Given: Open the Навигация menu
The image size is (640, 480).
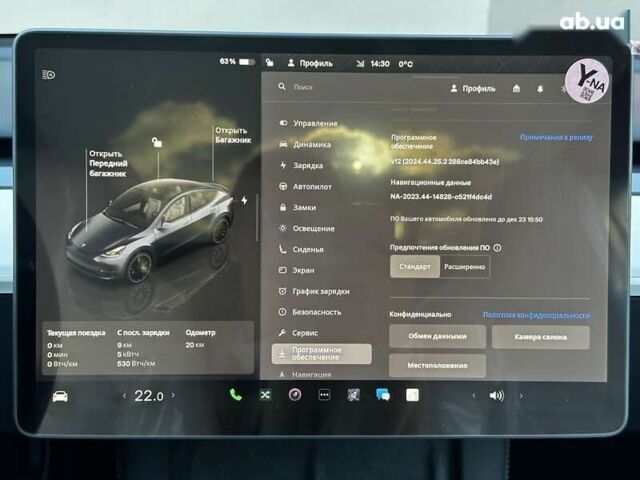Looking at the screenshot, I should coord(305,374).
